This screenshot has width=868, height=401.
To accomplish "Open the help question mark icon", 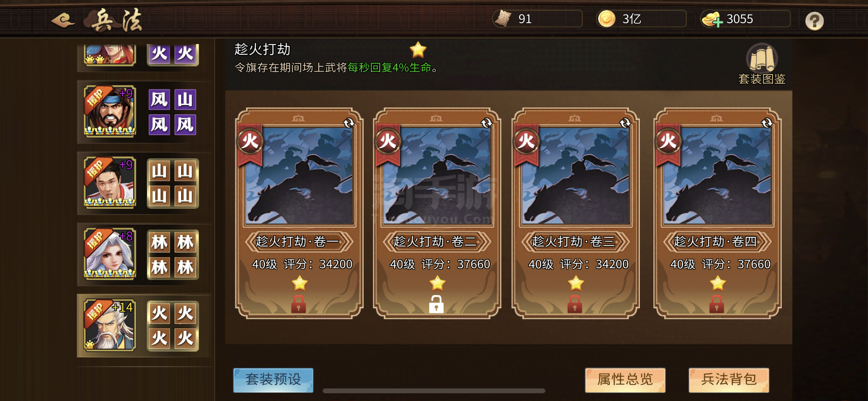I will pyautogui.click(x=814, y=21).
